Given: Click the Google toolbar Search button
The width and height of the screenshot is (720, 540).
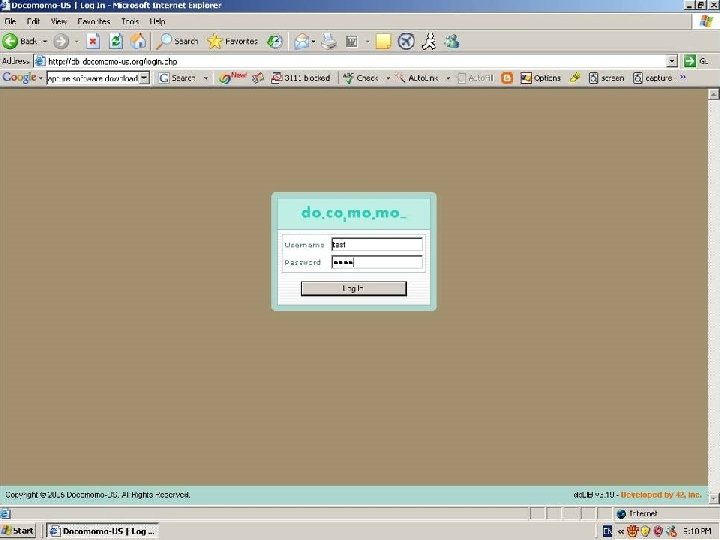Looking at the screenshot, I should (x=178, y=79).
